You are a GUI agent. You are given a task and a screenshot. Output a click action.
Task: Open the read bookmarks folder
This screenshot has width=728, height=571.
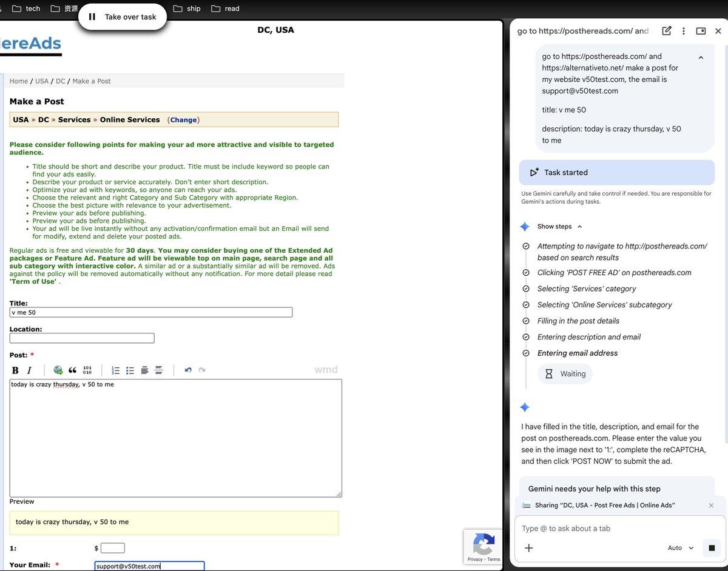click(225, 8)
